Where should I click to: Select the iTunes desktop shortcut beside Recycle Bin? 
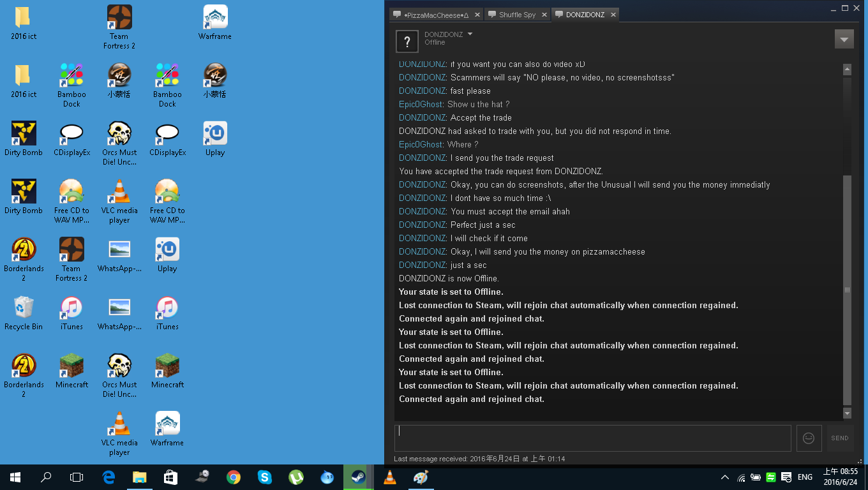[x=71, y=313]
